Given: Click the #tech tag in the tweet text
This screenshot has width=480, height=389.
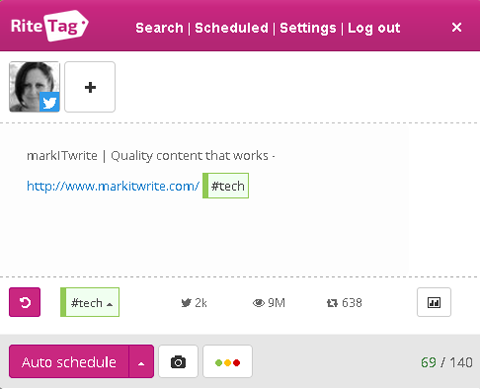Looking at the screenshot, I should (x=226, y=186).
